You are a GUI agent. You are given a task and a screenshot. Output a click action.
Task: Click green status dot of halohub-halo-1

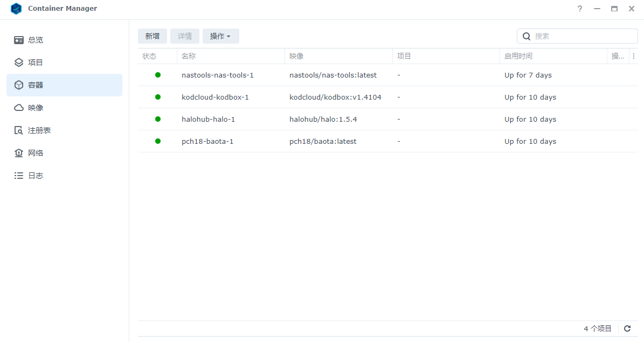[x=158, y=119]
